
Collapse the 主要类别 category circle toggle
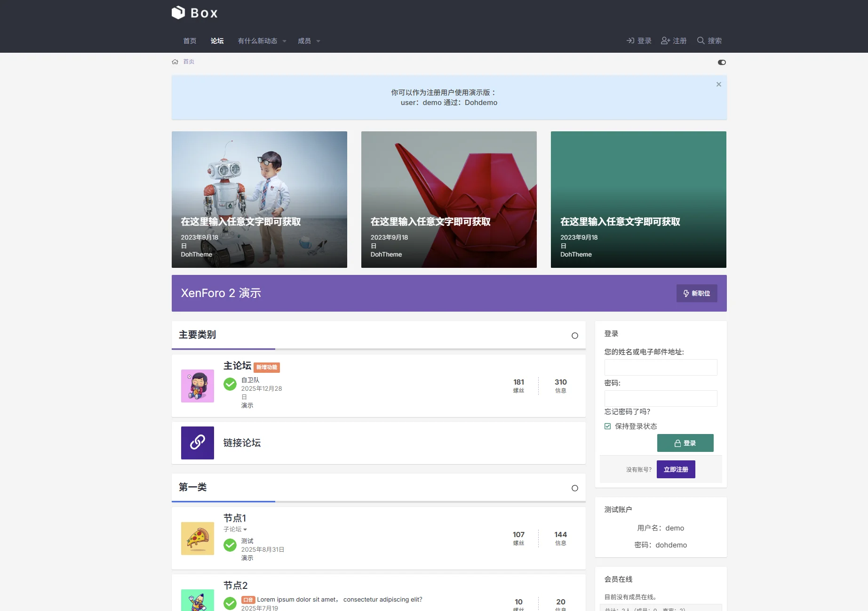[x=574, y=336]
